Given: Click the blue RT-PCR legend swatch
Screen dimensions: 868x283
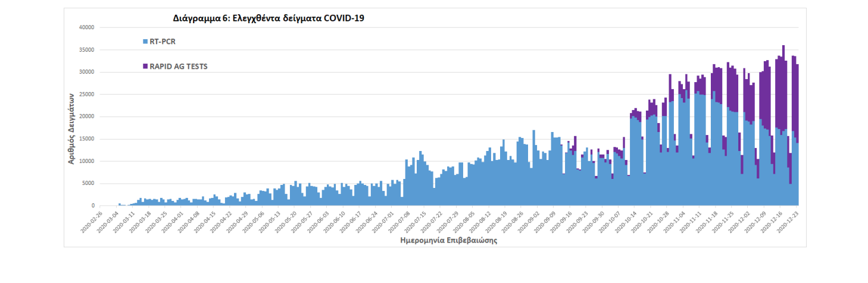Looking at the screenshot, I should tap(145, 42).
